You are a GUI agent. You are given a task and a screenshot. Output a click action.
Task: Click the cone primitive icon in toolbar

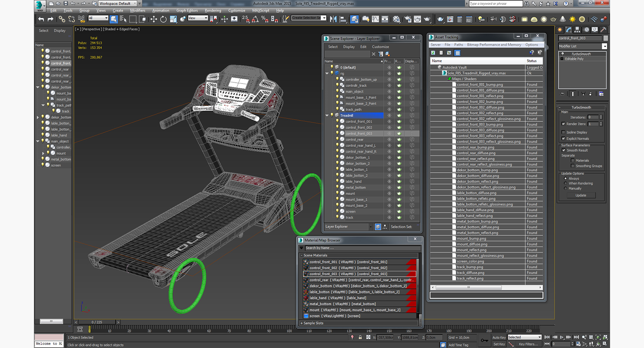coord(563,19)
